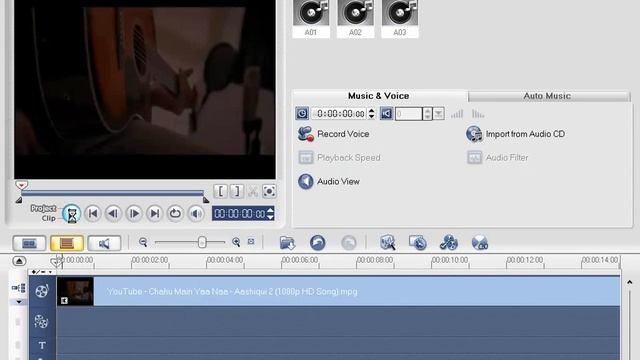Select the A02 audio clip thumbnail
The width and height of the screenshot is (640, 360).
[x=356, y=17]
